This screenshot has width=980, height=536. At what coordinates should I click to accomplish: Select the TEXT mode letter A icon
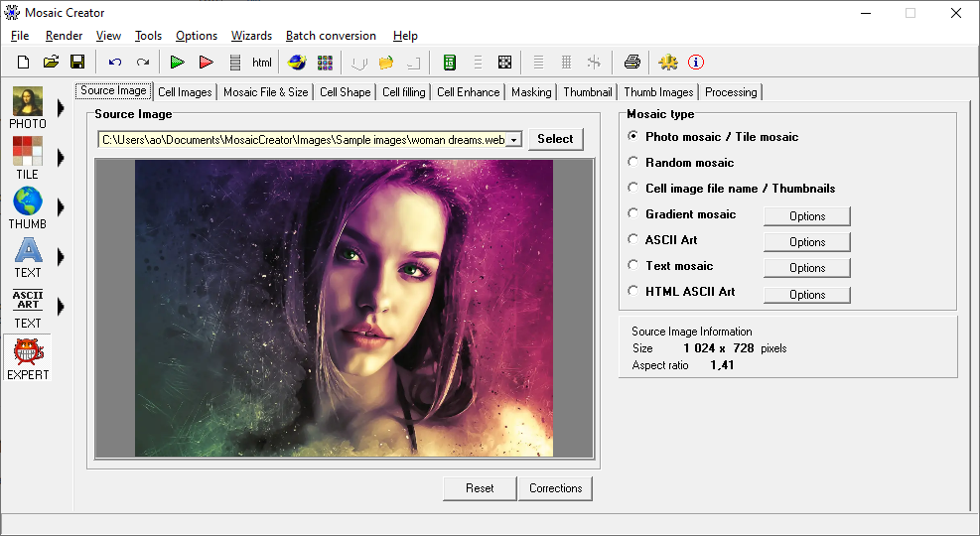pos(28,250)
